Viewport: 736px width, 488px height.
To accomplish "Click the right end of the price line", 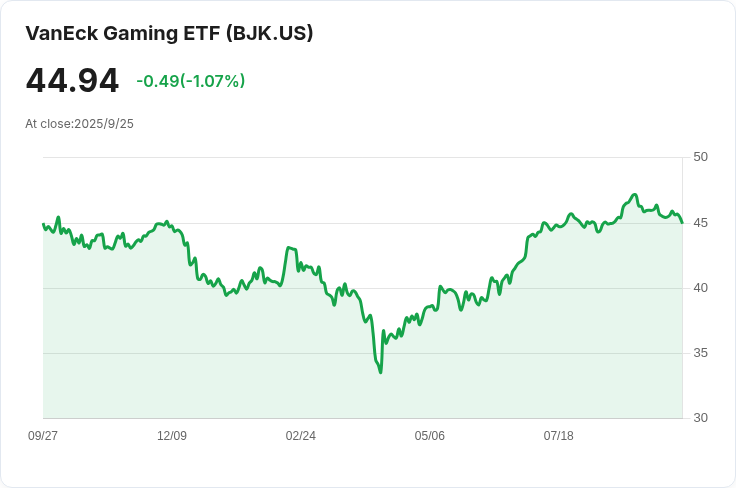I will tap(682, 222).
